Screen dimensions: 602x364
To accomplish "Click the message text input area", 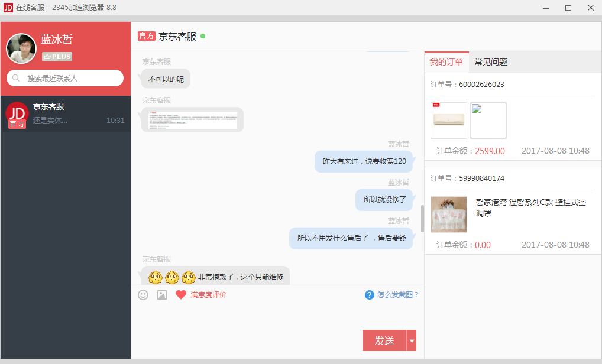I will coord(277,317).
